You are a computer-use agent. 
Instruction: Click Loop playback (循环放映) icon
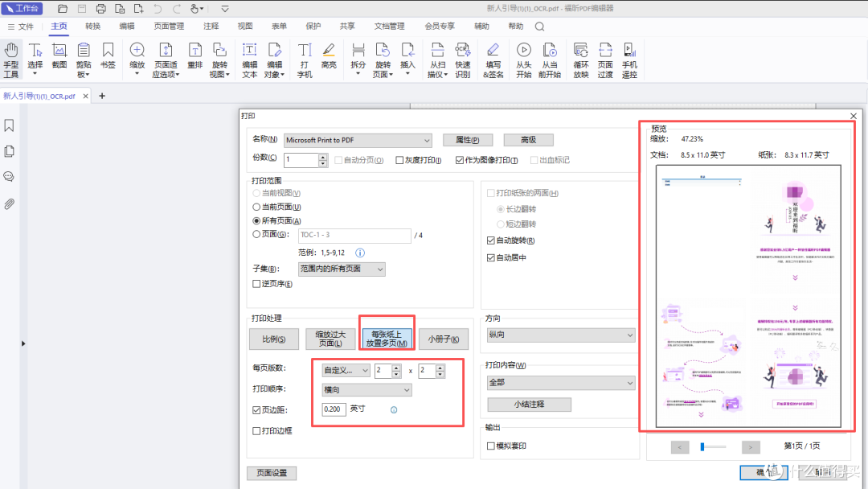point(581,60)
